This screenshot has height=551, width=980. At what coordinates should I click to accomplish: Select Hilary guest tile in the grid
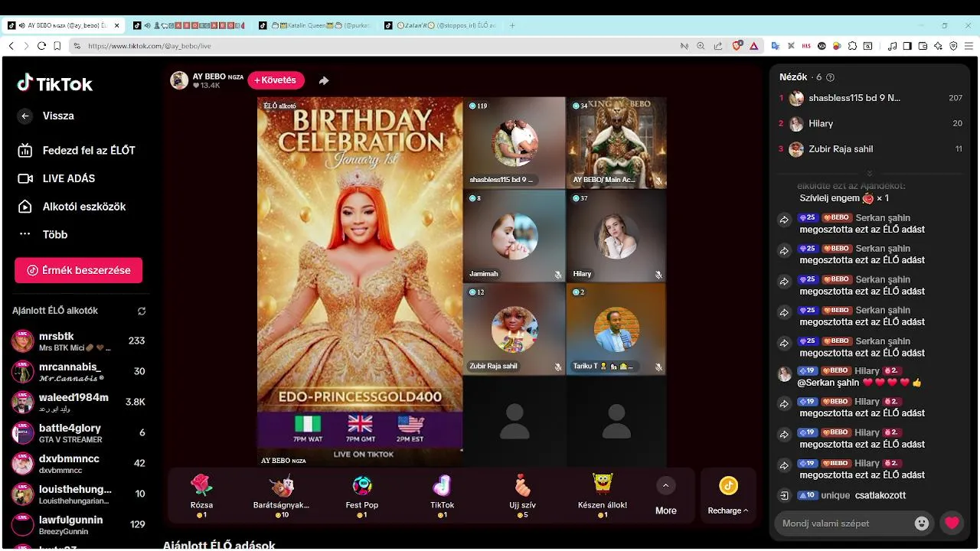[616, 236]
